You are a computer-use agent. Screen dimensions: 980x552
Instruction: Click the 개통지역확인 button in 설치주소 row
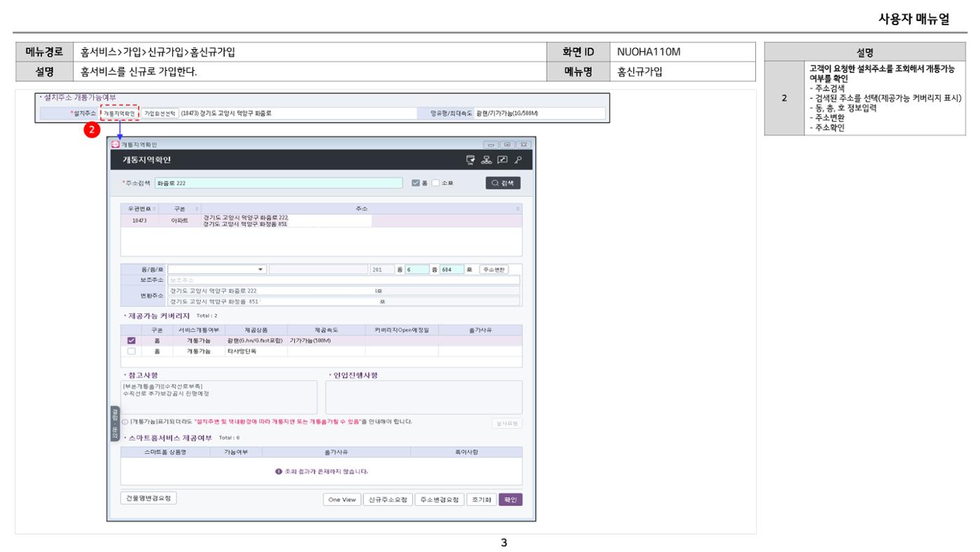click(120, 113)
